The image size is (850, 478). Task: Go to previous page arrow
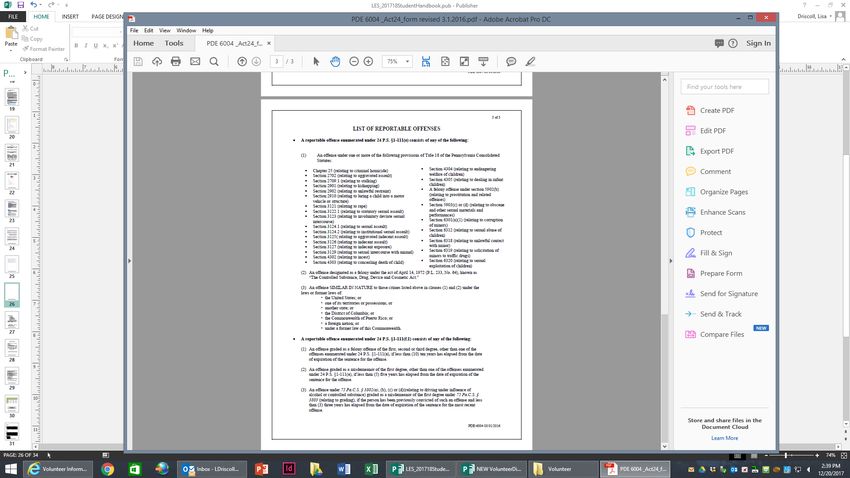[242, 62]
